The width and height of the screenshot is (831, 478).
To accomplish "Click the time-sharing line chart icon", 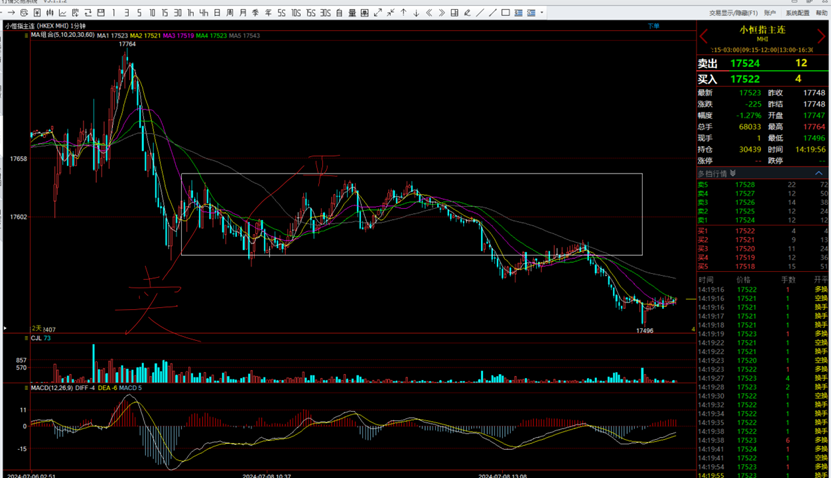I will [63, 13].
